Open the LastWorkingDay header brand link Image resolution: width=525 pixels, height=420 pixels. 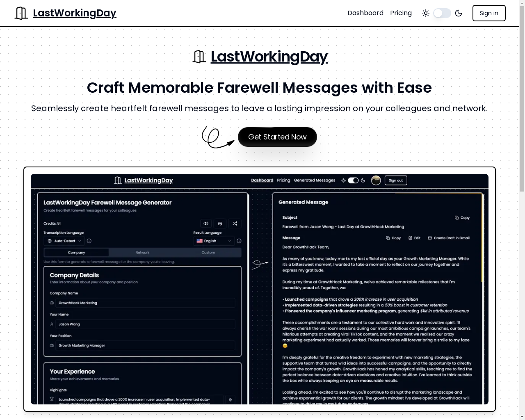tap(74, 13)
